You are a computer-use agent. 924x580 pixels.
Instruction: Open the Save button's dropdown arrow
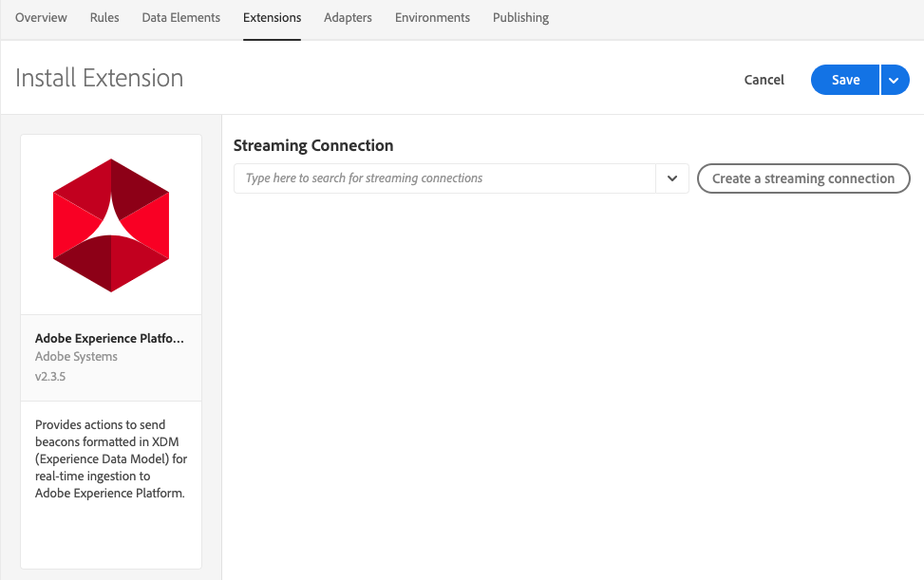point(895,80)
